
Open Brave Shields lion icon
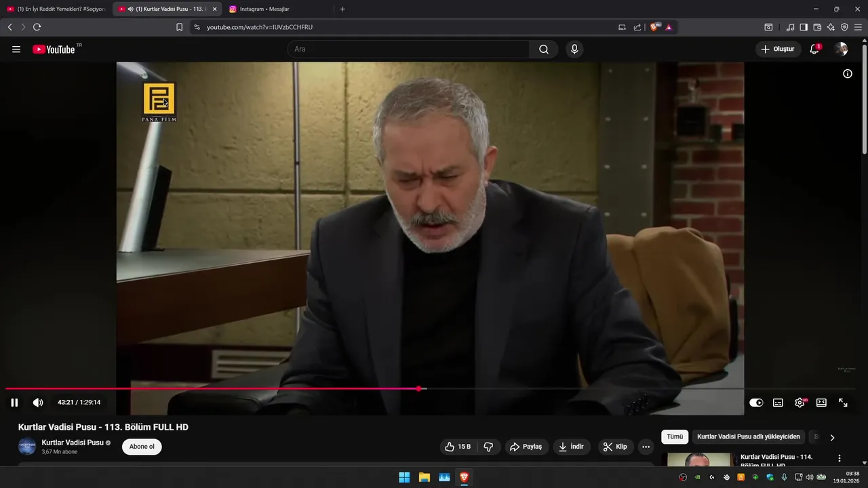pos(655,27)
